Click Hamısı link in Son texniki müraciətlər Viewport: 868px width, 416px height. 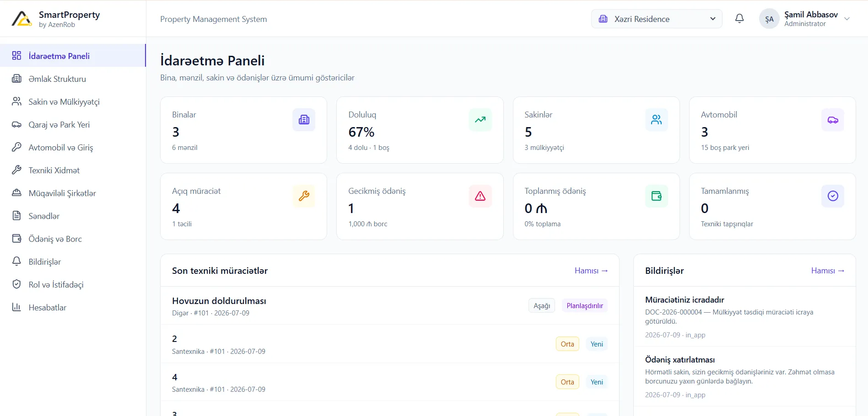pos(591,271)
